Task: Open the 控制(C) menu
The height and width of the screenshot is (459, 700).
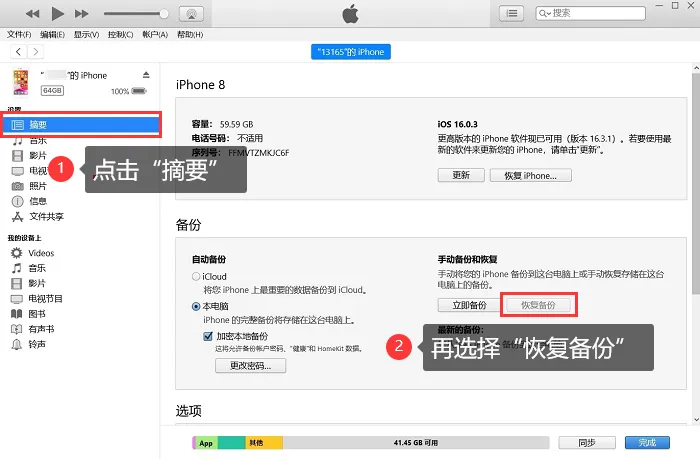Action: 121,34
